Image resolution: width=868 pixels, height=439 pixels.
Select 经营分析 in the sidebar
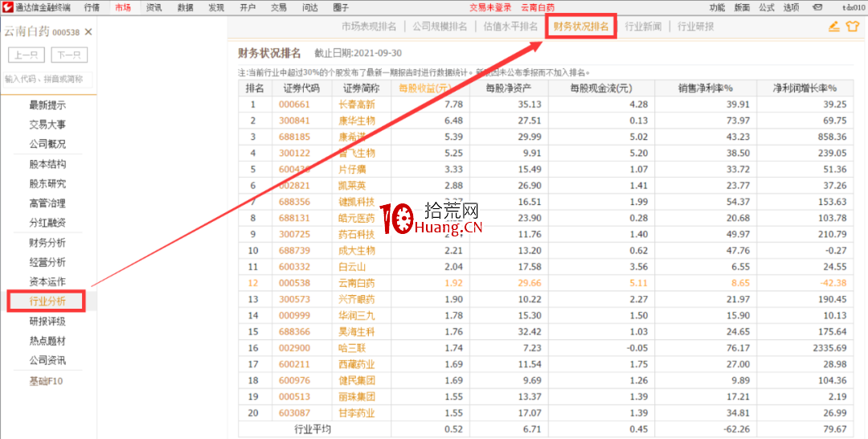(x=47, y=262)
